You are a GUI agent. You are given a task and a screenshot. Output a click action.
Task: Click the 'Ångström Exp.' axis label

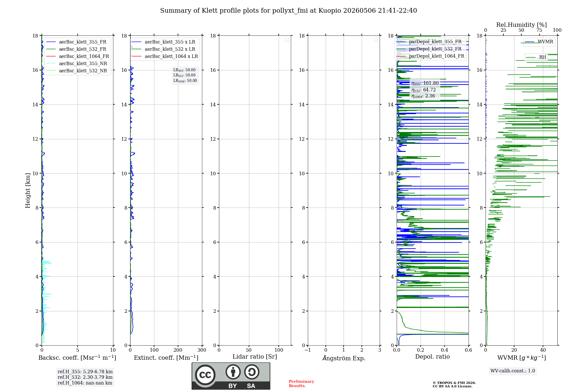click(x=344, y=358)
